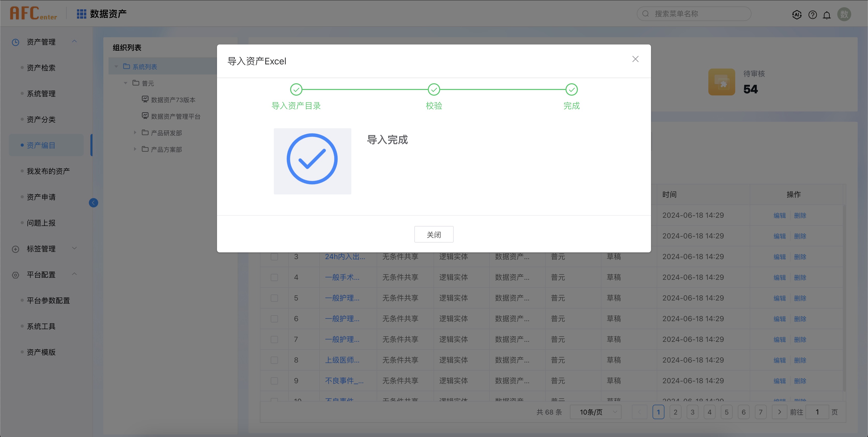
Task: Open the user avatar menu
Action: point(844,14)
